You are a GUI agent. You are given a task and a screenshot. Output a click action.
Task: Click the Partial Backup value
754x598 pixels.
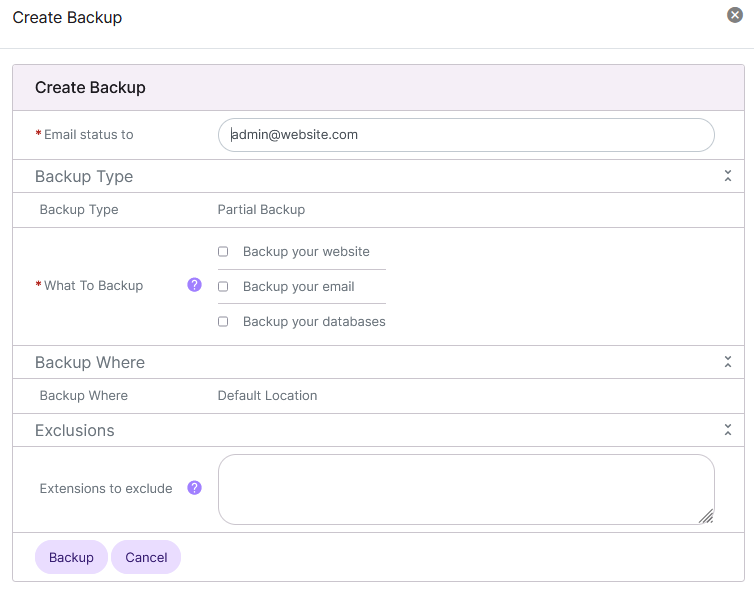click(261, 210)
